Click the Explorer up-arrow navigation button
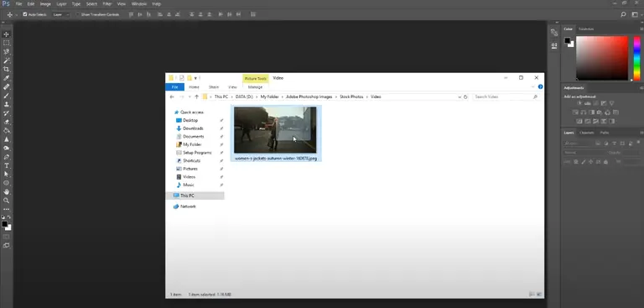Screen dimensions: 644x308 197,97
